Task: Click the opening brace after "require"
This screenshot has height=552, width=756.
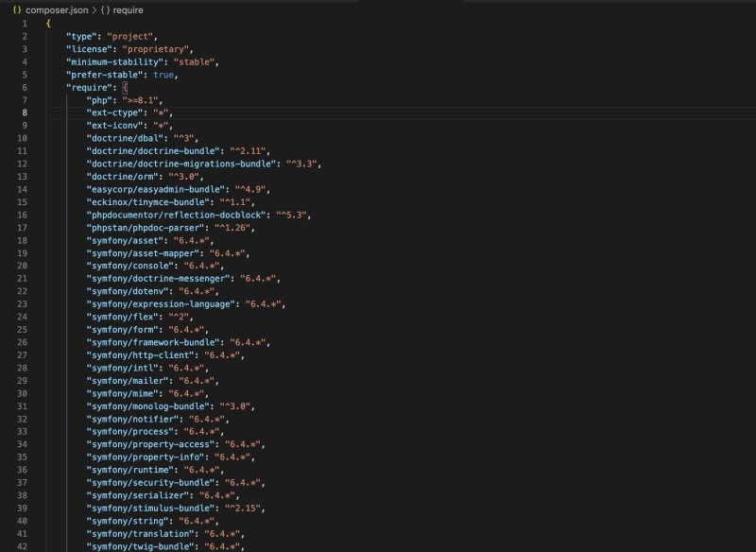Action: pyautogui.click(x=125, y=88)
